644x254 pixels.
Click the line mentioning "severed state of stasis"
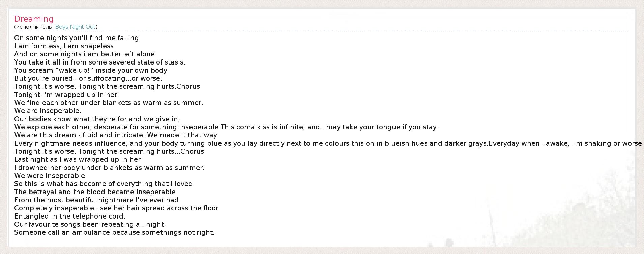tap(99, 62)
